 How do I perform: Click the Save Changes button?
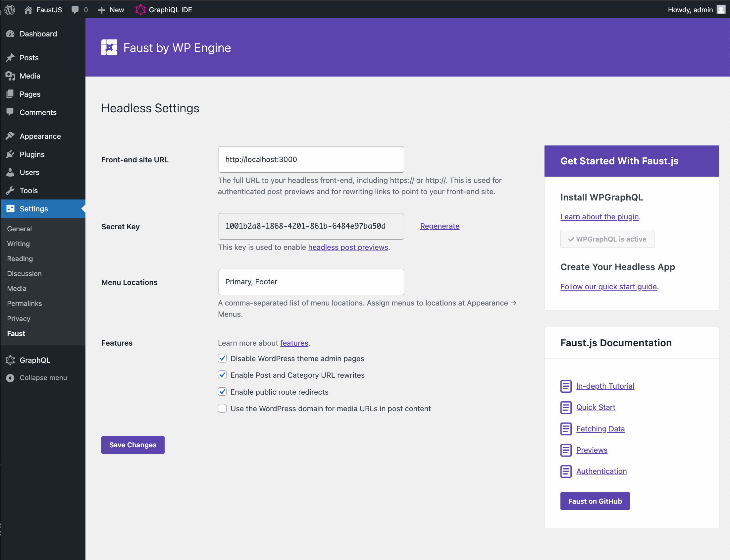132,445
